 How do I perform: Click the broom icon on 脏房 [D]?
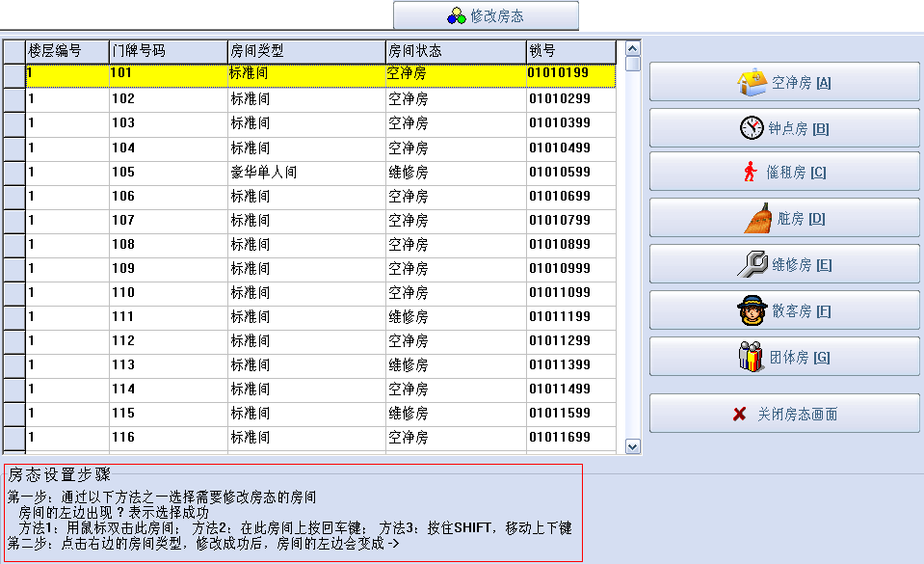pyautogui.click(x=757, y=219)
